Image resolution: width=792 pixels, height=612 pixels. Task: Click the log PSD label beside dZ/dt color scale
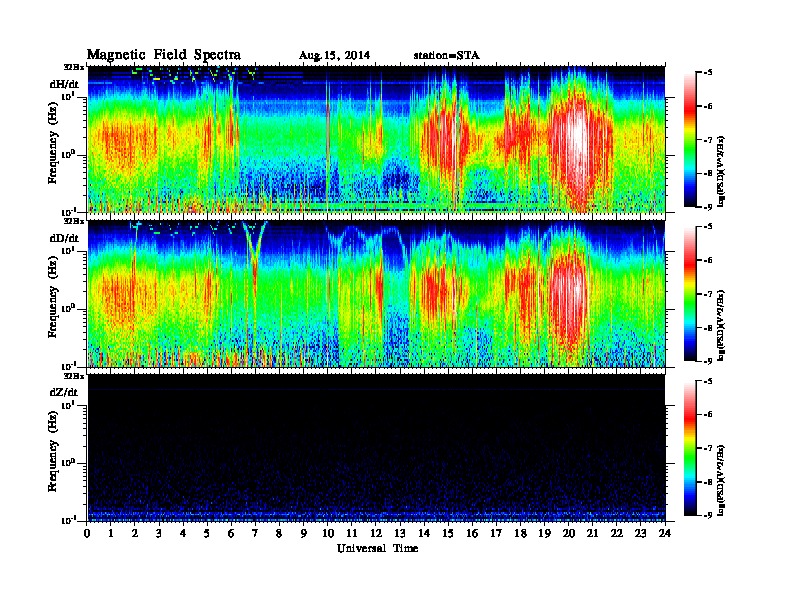721,480
